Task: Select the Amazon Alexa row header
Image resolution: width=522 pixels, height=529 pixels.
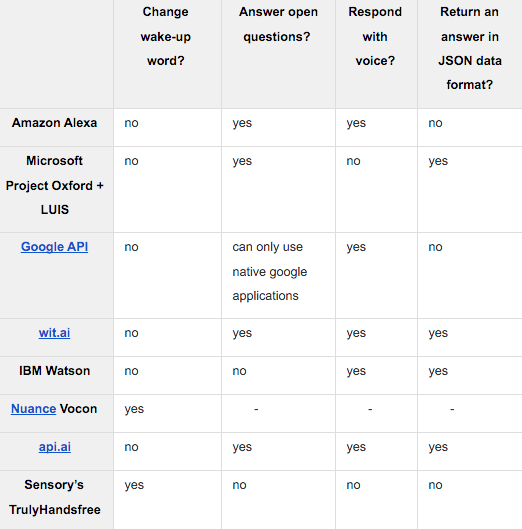Action: (56, 128)
